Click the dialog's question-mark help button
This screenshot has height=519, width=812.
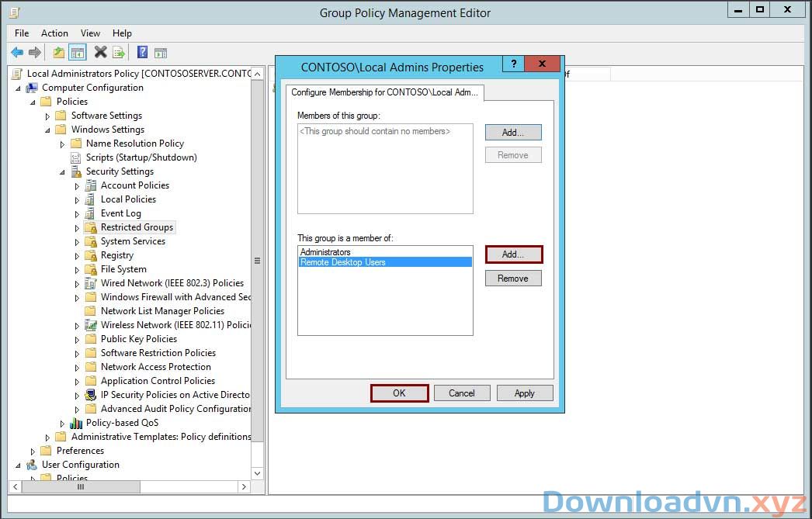[514, 64]
